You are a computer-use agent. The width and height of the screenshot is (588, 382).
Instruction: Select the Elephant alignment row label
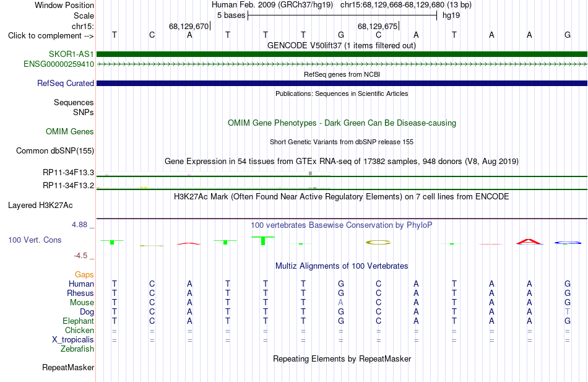click(79, 321)
